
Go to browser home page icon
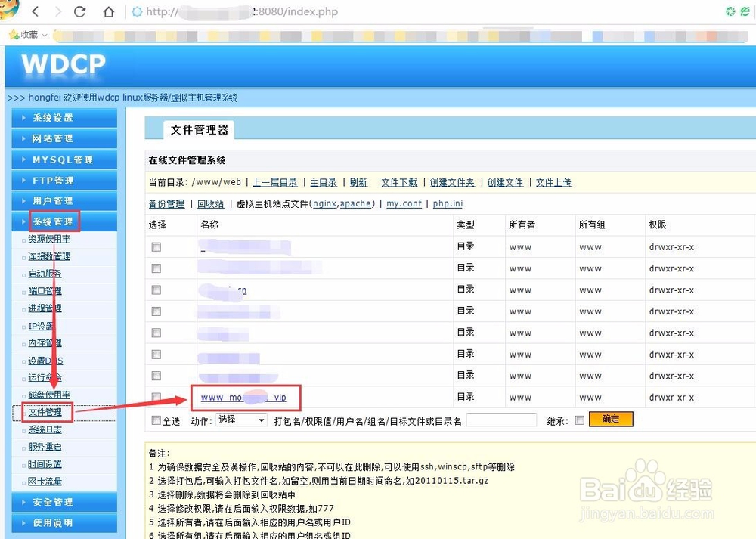pyautogui.click(x=109, y=11)
